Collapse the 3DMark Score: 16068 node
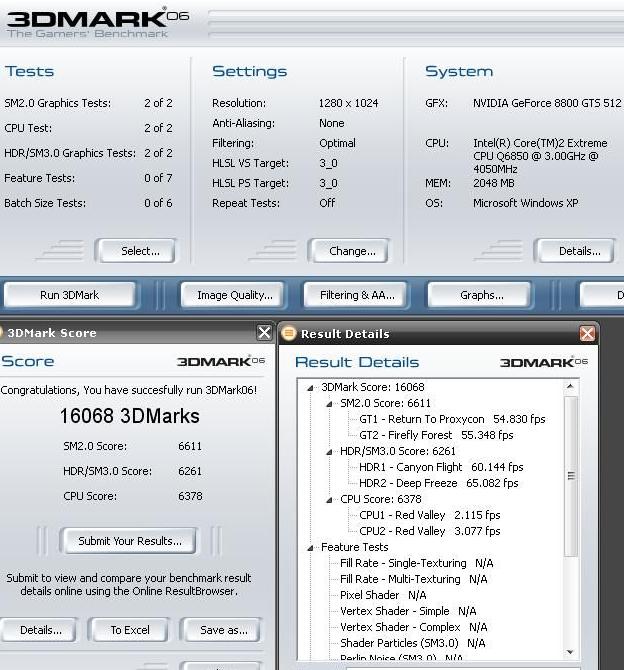Viewport: 624px width, 670px height. 311,388
